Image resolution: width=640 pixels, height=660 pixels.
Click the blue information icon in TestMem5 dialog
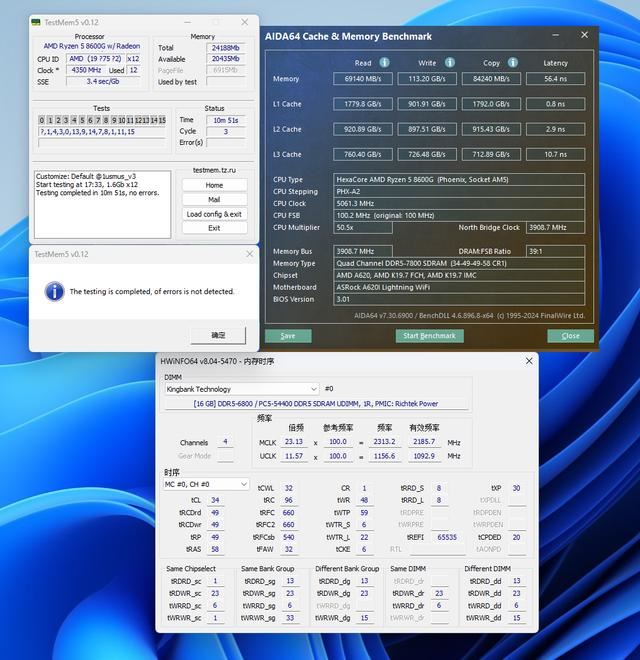tap(55, 291)
